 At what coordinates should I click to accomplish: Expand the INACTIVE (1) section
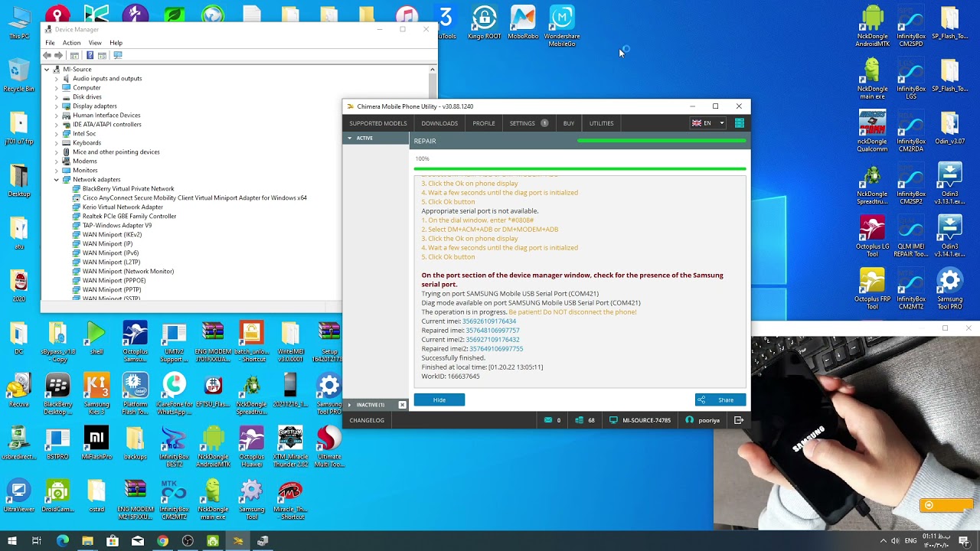point(350,405)
